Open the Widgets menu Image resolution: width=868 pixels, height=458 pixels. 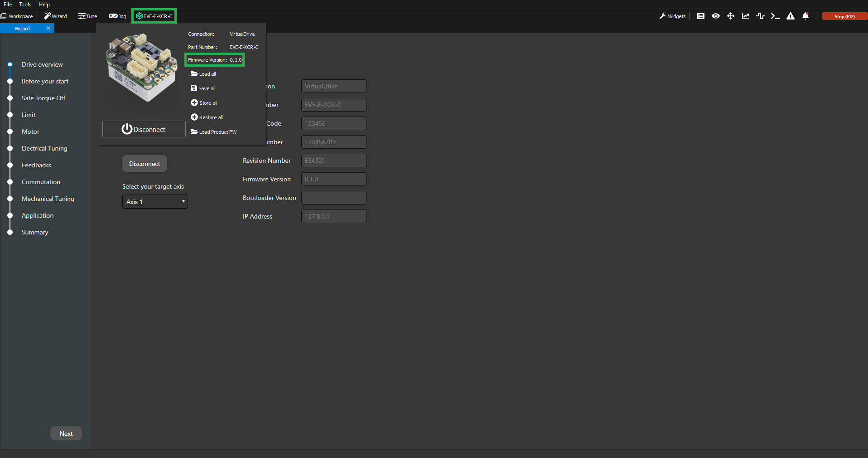673,16
